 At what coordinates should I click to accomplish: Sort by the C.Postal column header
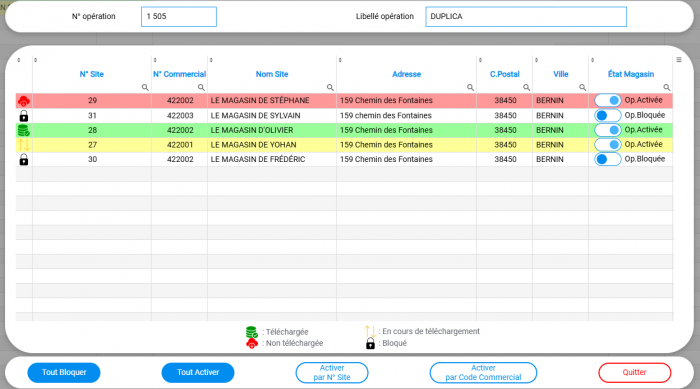coord(504,74)
